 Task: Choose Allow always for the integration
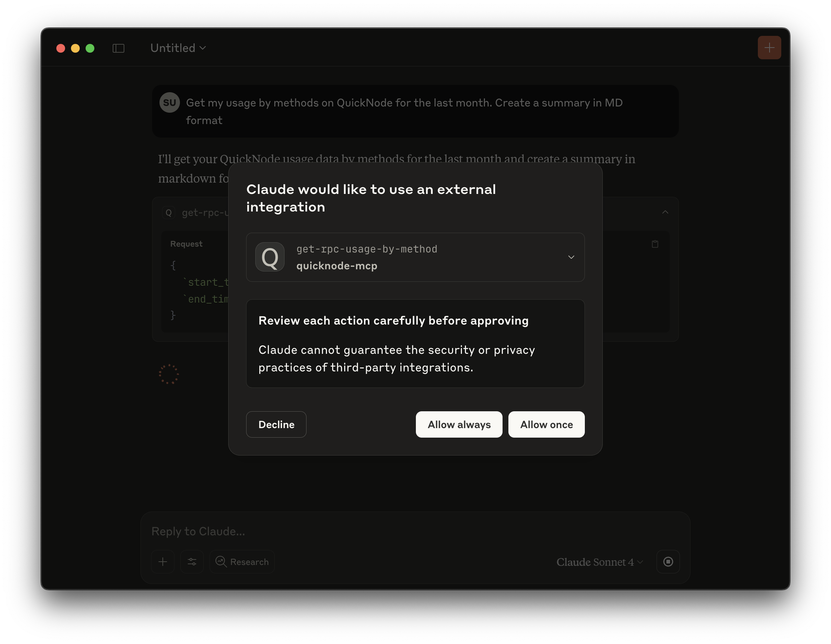click(x=459, y=424)
